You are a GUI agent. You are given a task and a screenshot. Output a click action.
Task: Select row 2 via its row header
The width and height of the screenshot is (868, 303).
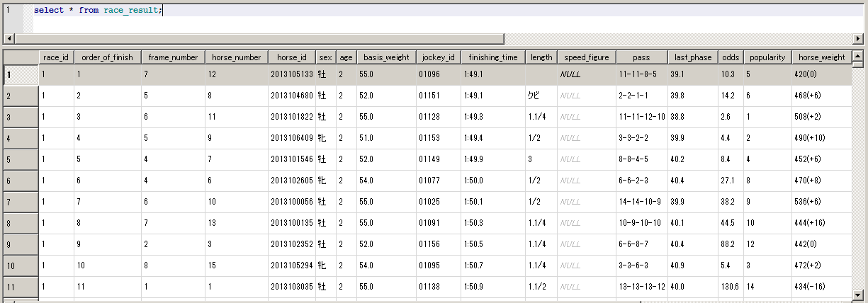click(x=21, y=96)
